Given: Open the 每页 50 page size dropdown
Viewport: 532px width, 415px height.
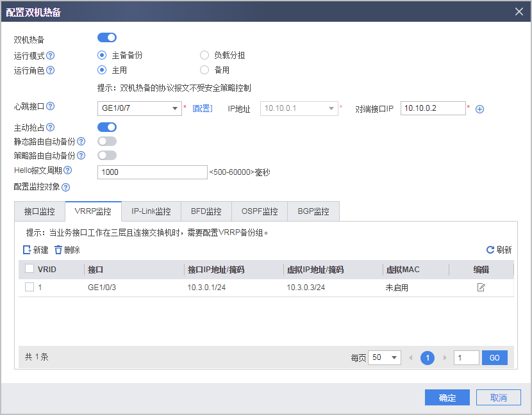Looking at the screenshot, I should (384, 357).
